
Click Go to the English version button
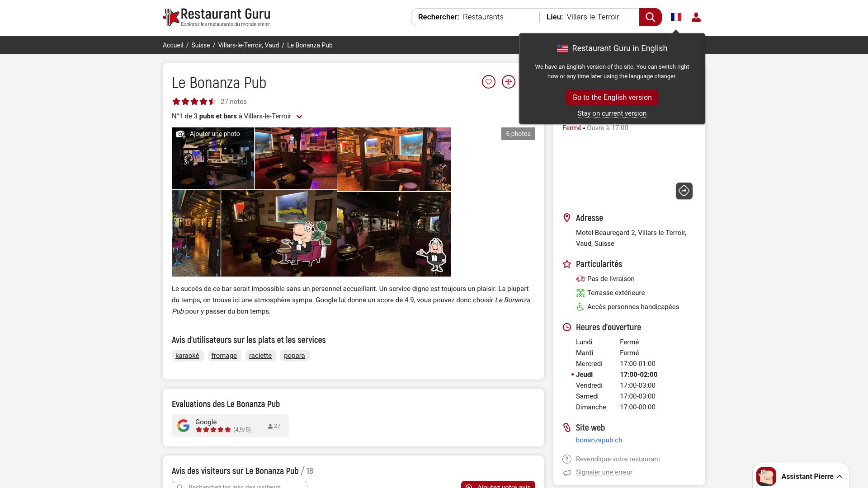pos(612,98)
